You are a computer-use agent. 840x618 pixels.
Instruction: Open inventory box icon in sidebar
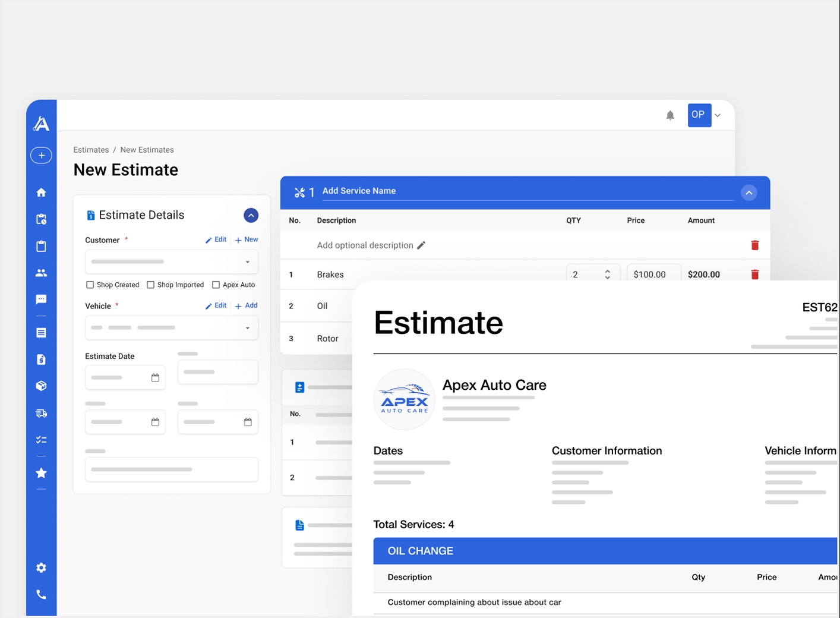(x=41, y=386)
